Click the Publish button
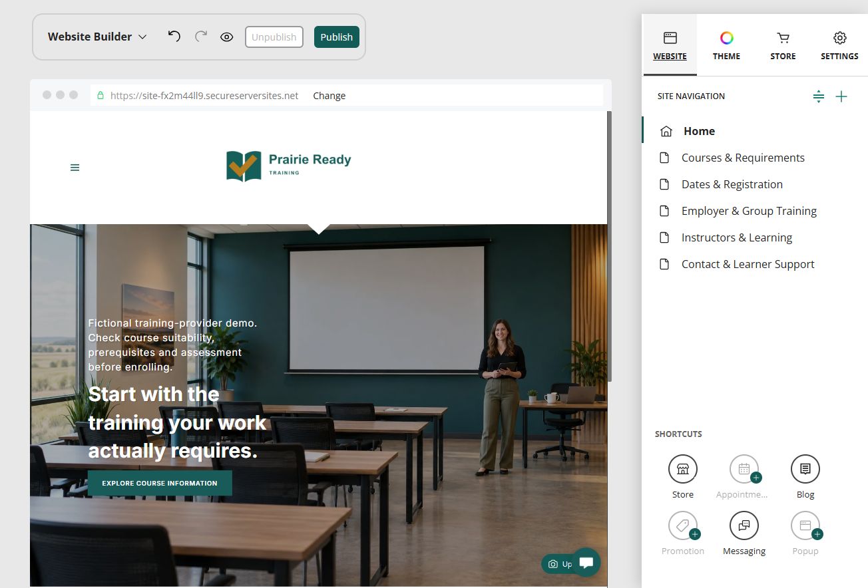 (337, 37)
